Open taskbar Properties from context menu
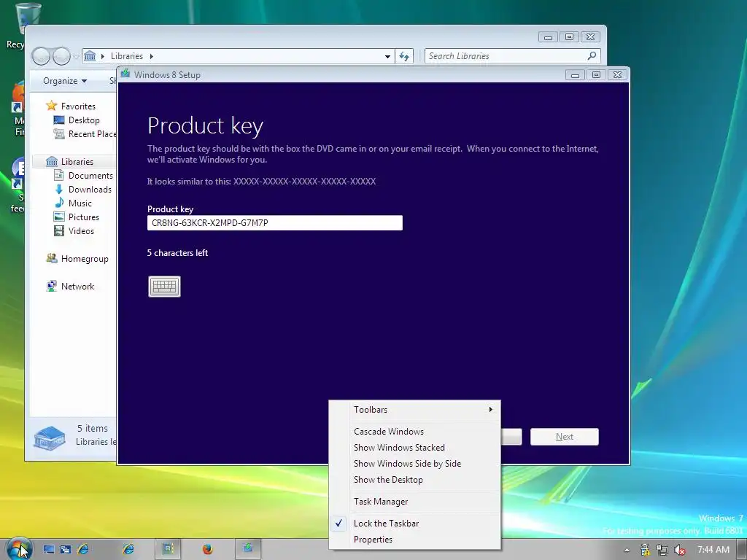 (x=414, y=540)
